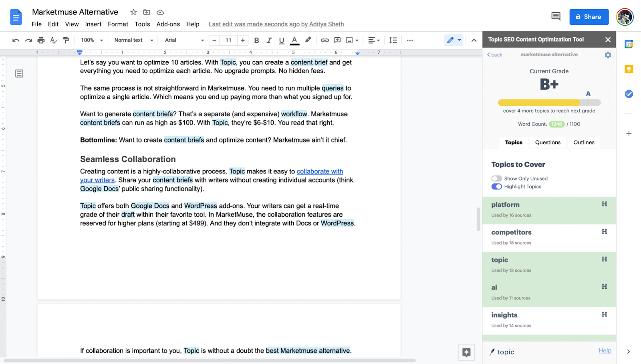
Task: Open Google Calendar in the side panel
Action: (x=629, y=44)
